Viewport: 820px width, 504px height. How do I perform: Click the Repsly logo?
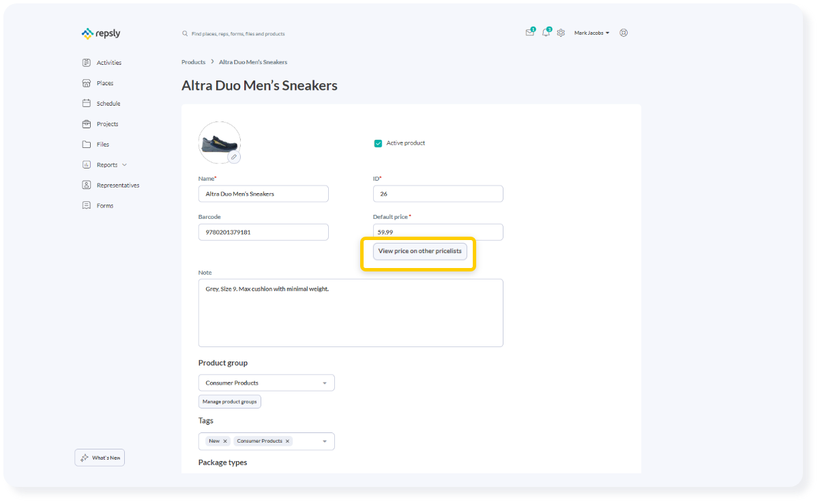coord(101,33)
